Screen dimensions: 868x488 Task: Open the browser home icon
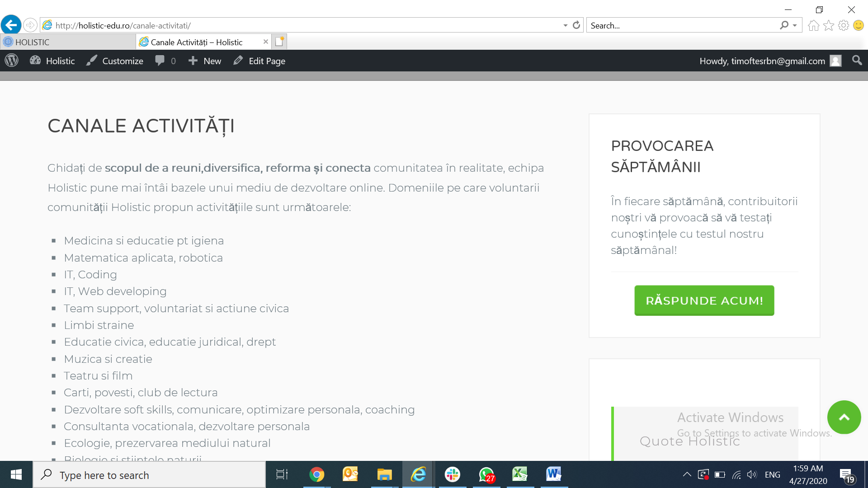coord(813,25)
